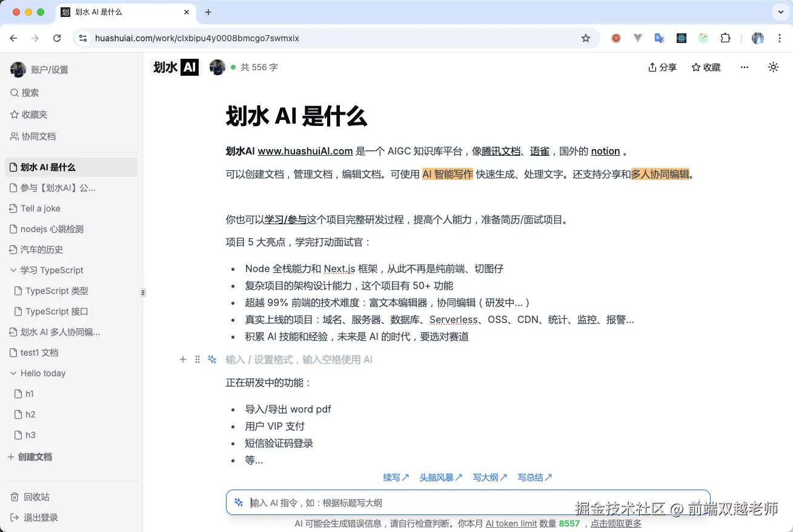Click the 续写 continue-writing link
Image resolution: width=793 pixels, height=532 pixels.
[395, 477]
